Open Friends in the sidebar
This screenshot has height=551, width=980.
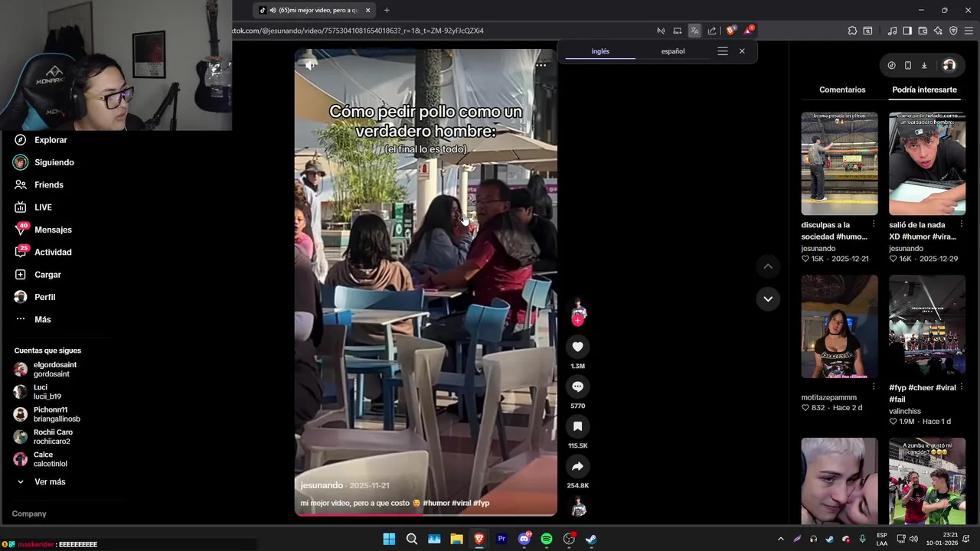pos(39,184)
